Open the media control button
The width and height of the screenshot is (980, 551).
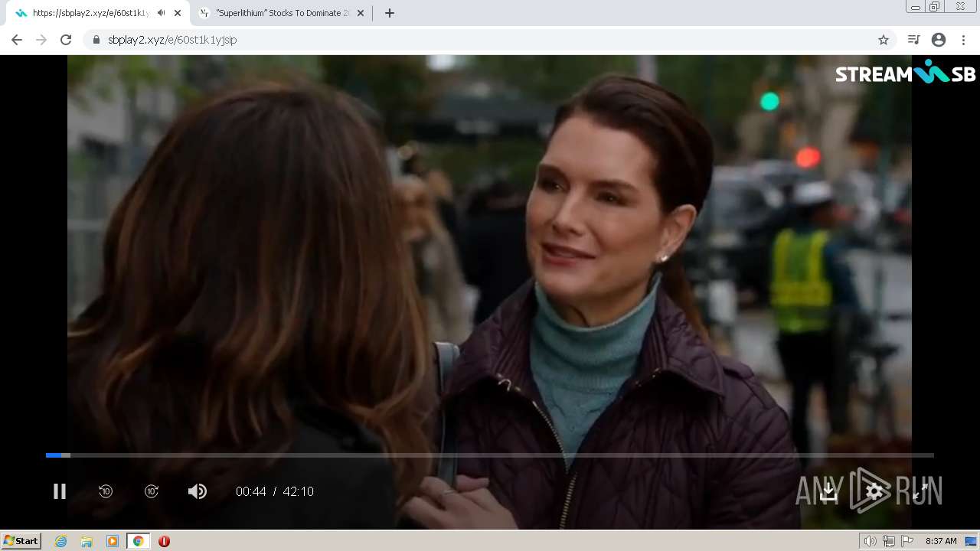point(913,40)
